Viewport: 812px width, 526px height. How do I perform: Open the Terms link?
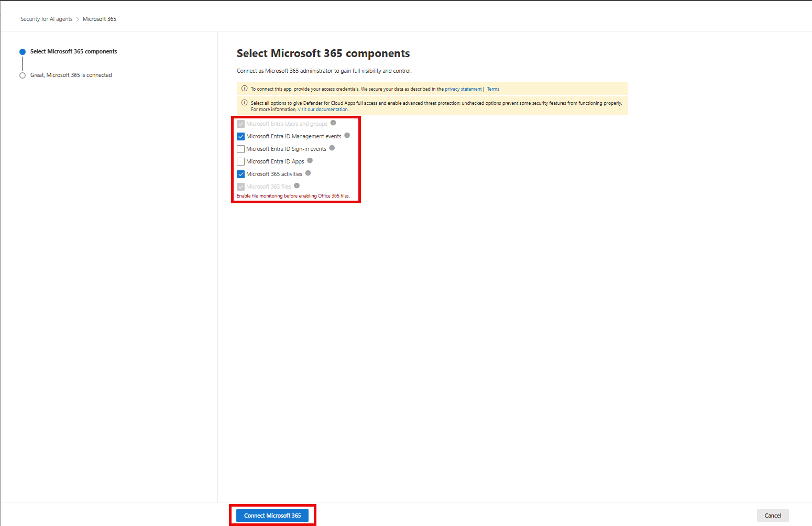[x=493, y=89]
